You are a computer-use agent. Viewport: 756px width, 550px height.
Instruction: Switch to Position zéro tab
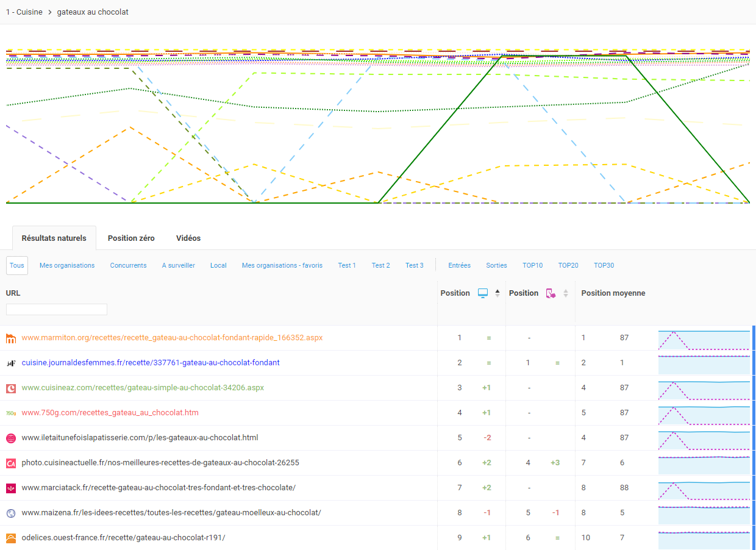(x=131, y=238)
